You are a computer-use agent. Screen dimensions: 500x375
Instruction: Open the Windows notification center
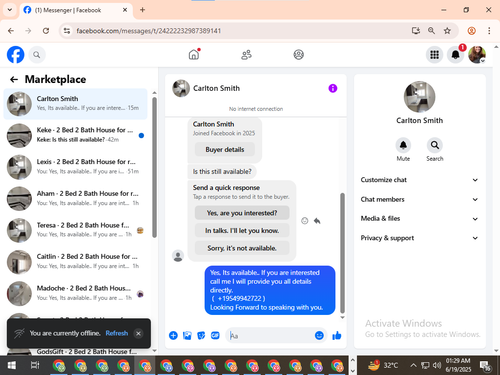[485, 366]
